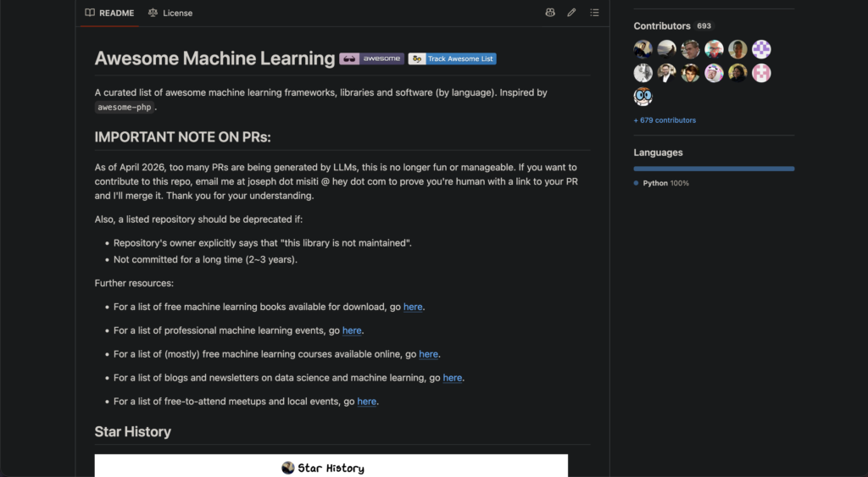Viewport: 868px width, 477px height.
Task: Click the 'IMPORTANT NOTE ON PRs:' heading
Action: [x=183, y=137]
